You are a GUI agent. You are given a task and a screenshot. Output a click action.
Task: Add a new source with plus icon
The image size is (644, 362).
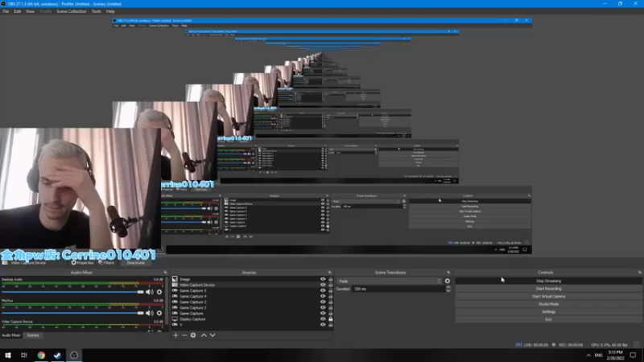(x=175, y=335)
